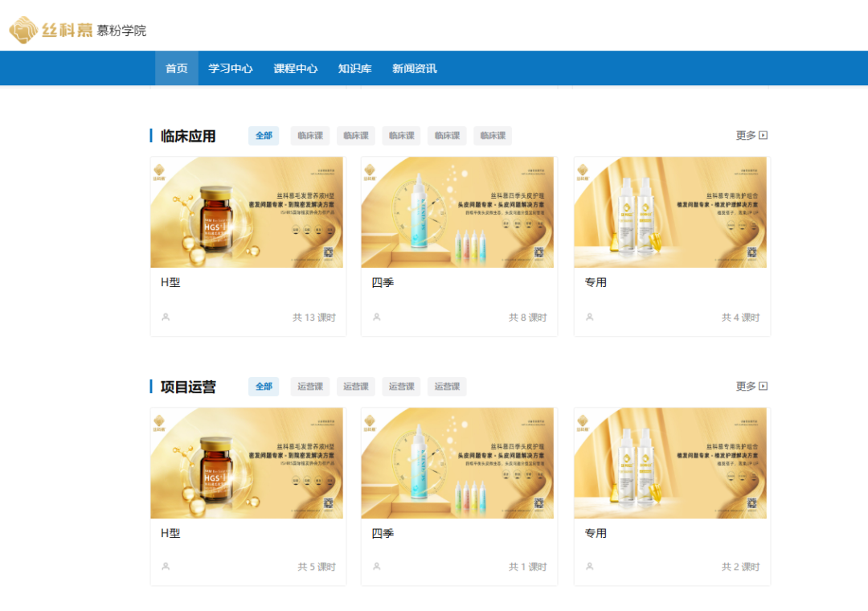Select the 全部 filter under 临床应用
Image resolution: width=868 pixels, height=611 pixels.
(x=264, y=136)
